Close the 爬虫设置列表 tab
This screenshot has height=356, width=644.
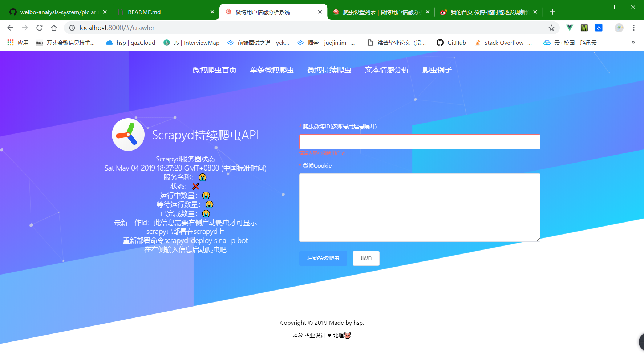[428, 12]
